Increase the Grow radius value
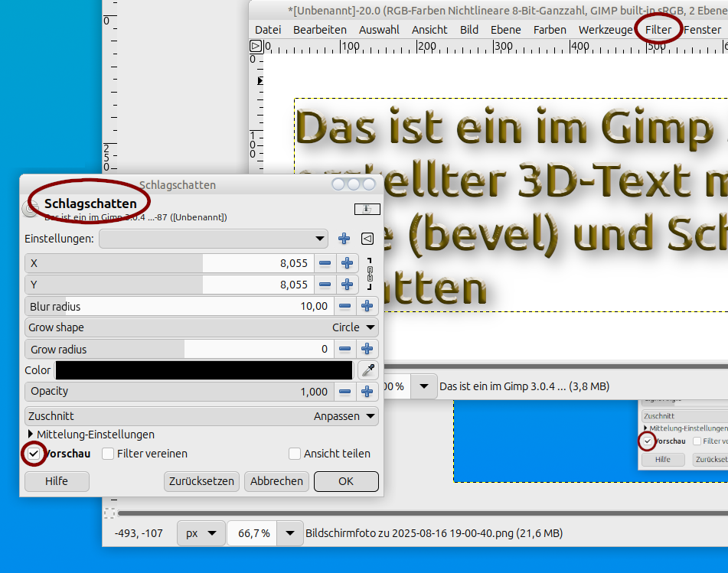This screenshot has height=573, width=728. click(x=367, y=348)
